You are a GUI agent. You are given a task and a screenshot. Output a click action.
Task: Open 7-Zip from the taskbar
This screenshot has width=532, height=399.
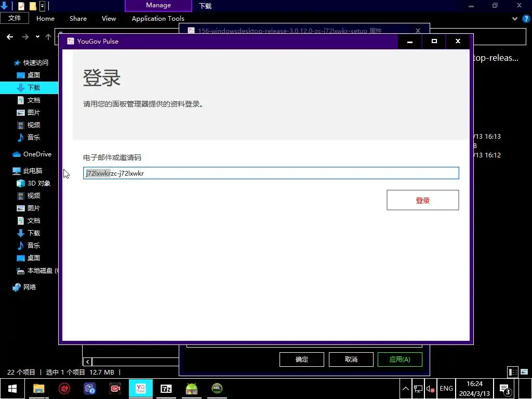click(x=166, y=389)
